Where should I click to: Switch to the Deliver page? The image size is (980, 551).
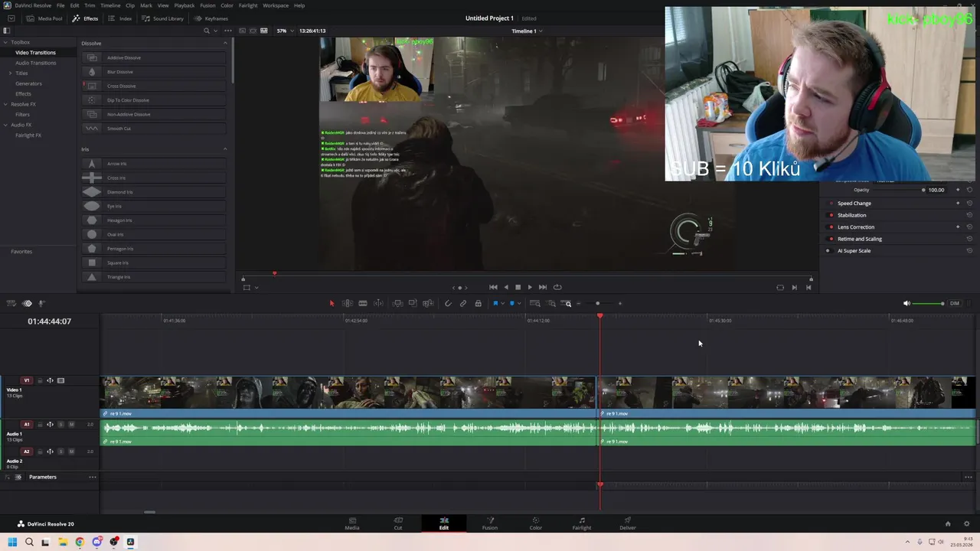pyautogui.click(x=628, y=523)
